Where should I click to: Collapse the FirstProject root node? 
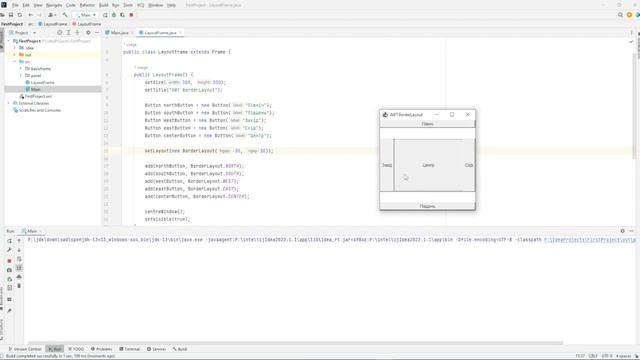click(x=9, y=41)
